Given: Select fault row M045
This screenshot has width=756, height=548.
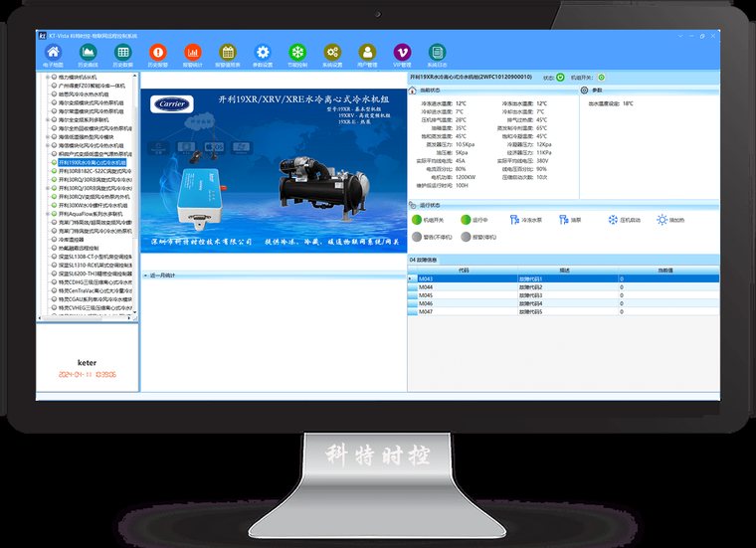Looking at the screenshot, I should point(563,295).
